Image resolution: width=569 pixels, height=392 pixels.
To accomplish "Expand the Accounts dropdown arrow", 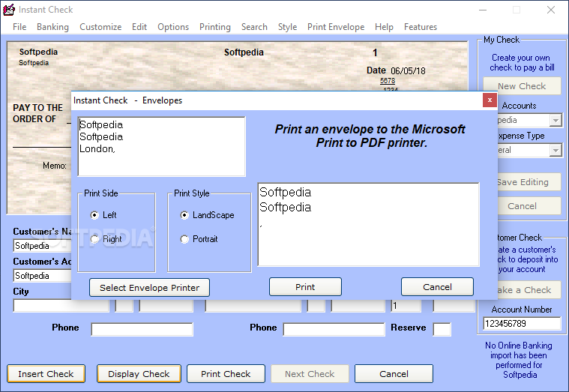I will pos(556,120).
